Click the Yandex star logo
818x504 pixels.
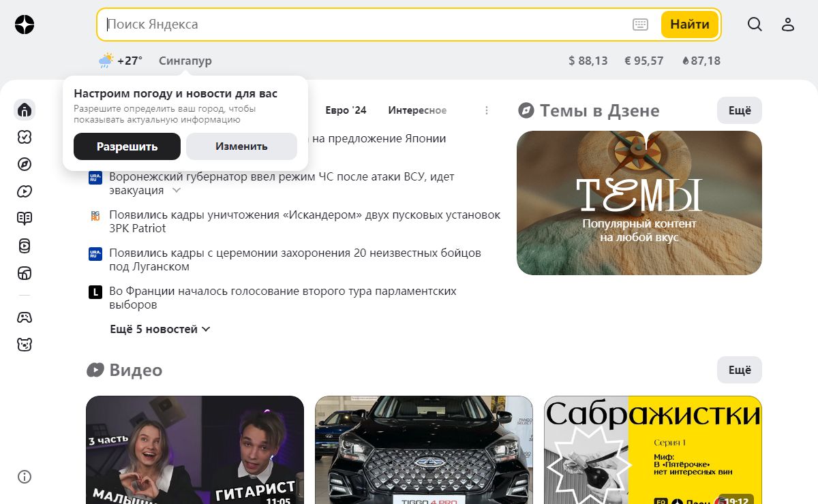click(25, 25)
